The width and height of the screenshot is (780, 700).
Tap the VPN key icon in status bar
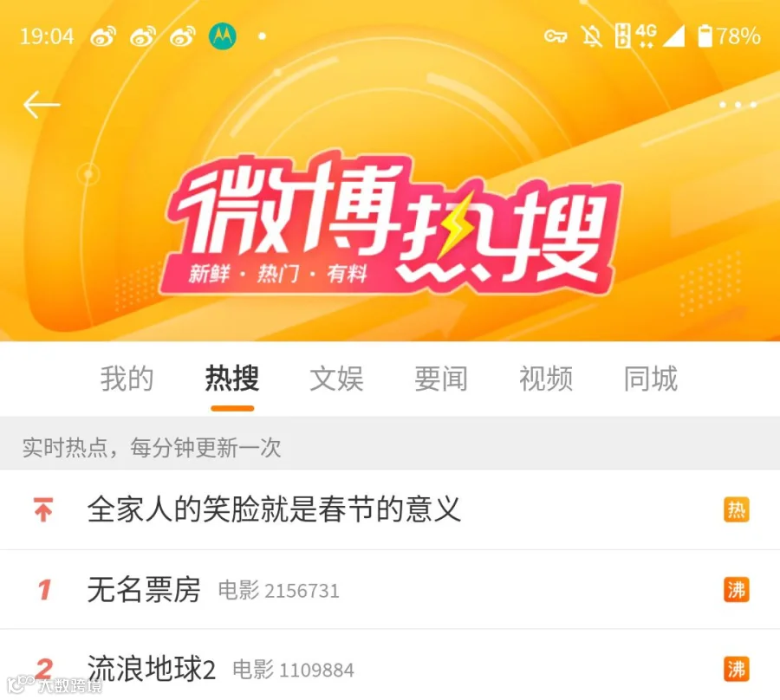pos(556,36)
